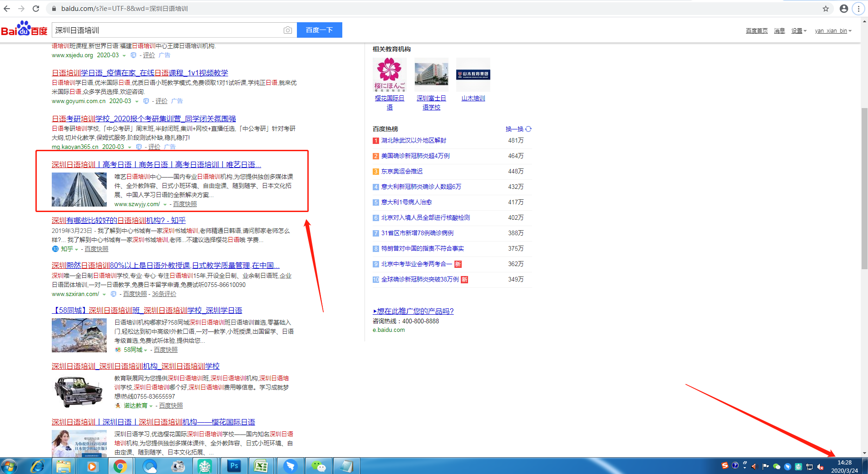The width and height of the screenshot is (868, 474).
Task: Open 深圳熙然日语培训 result link
Action: tap(166, 265)
